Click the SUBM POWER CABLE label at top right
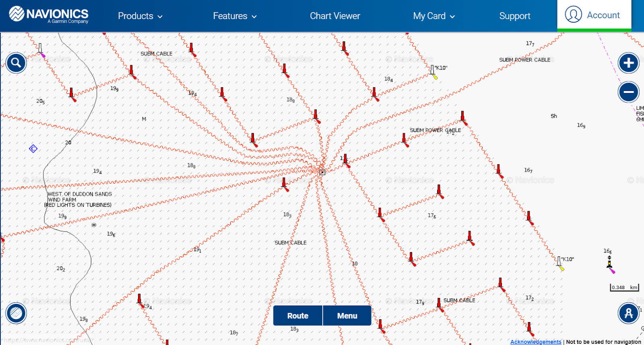Screen dimensions: 644x345 pos(524,60)
